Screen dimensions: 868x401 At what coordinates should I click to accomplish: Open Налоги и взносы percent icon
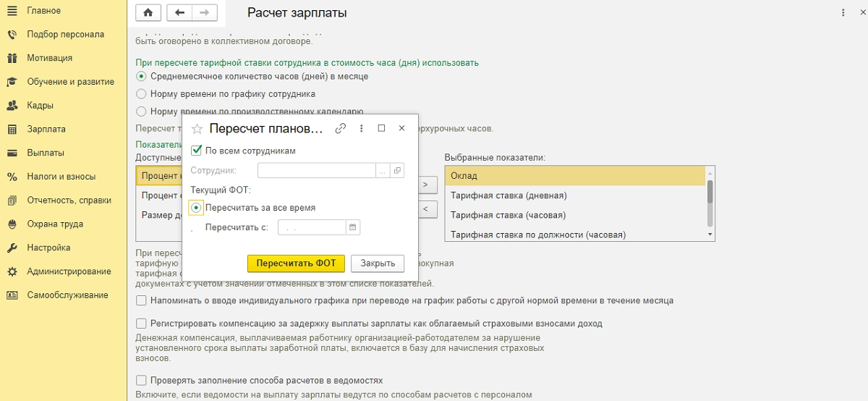point(12,177)
